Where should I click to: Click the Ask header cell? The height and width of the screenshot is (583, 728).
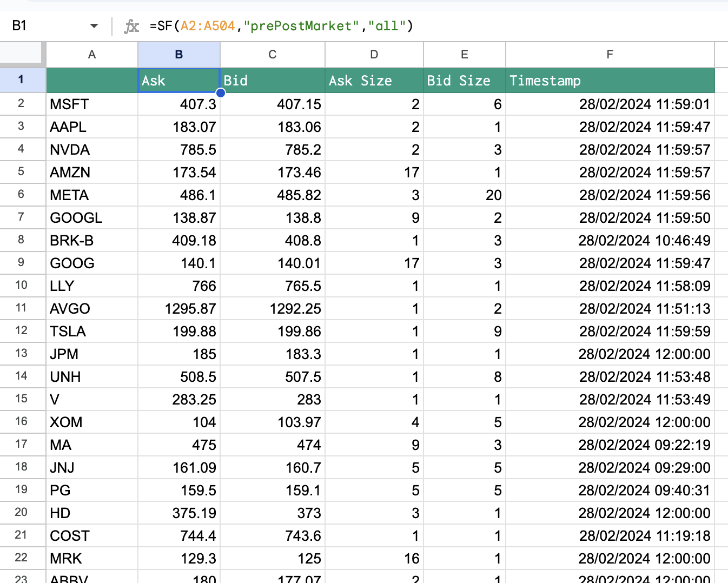pos(179,81)
